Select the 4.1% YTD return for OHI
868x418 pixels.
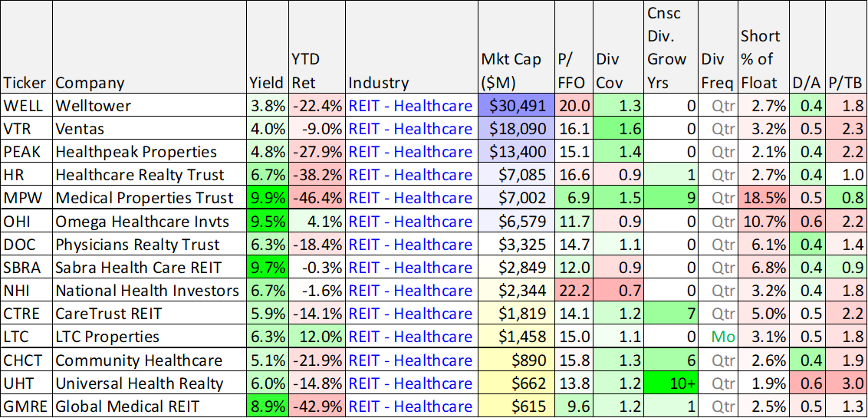(x=316, y=222)
